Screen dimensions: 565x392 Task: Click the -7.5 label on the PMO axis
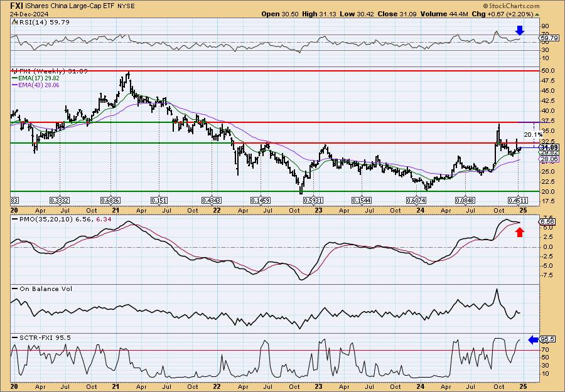click(x=547, y=275)
